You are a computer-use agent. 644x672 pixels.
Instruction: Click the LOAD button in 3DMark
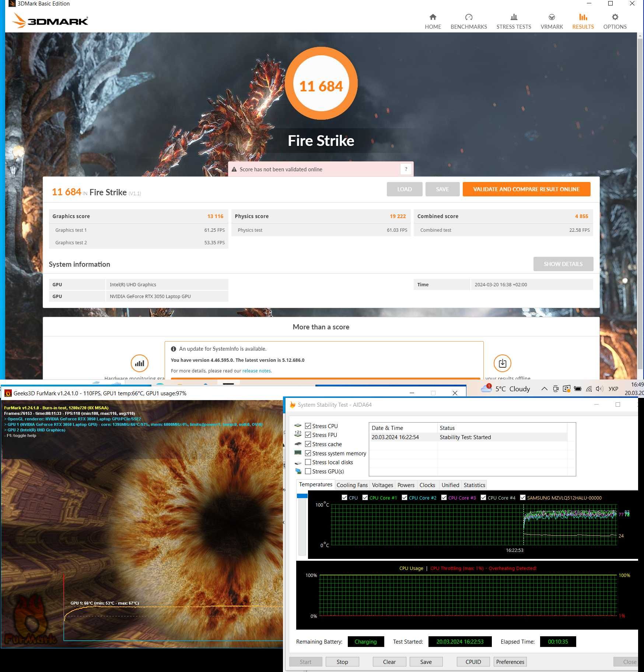[404, 189]
